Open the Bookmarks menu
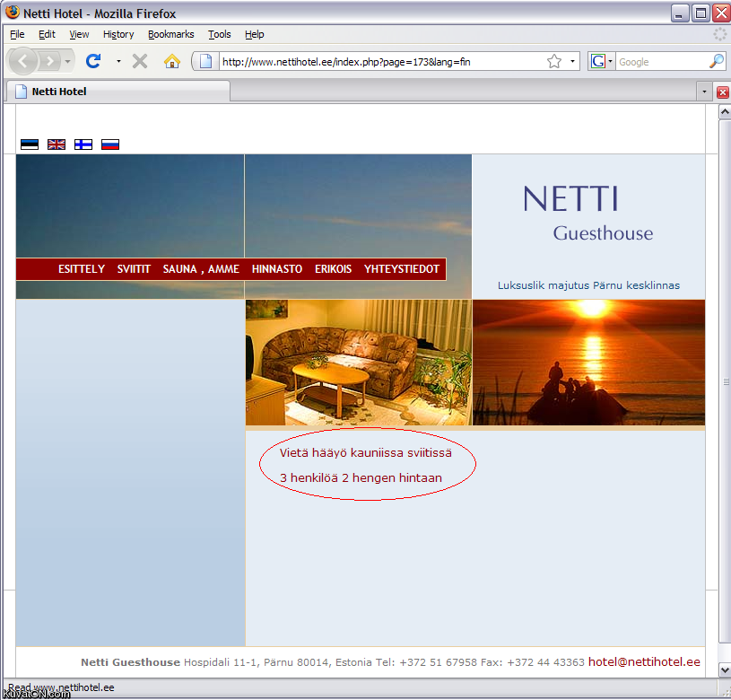The height and width of the screenshot is (700, 731). tap(170, 34)
